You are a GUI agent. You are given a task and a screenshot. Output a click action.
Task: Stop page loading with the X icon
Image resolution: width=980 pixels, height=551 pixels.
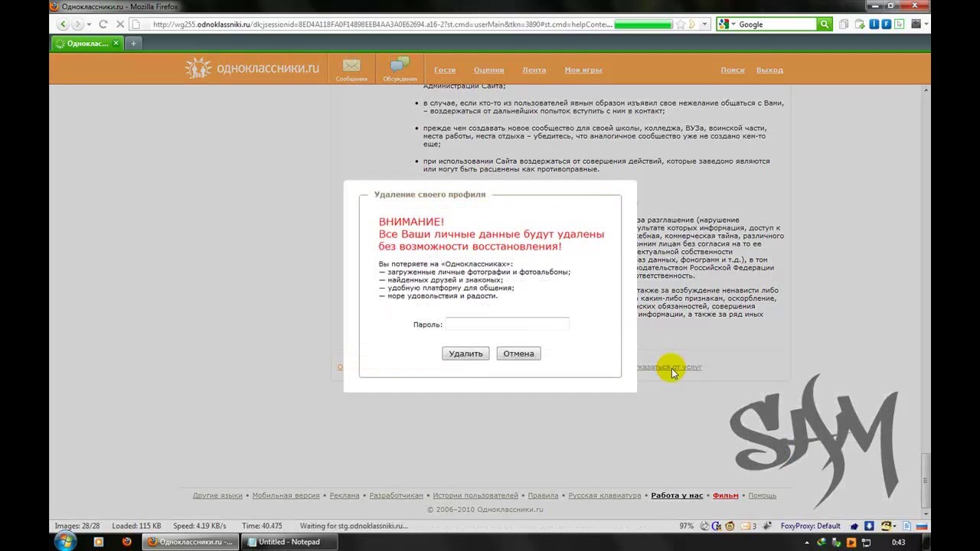click(119, 24)
